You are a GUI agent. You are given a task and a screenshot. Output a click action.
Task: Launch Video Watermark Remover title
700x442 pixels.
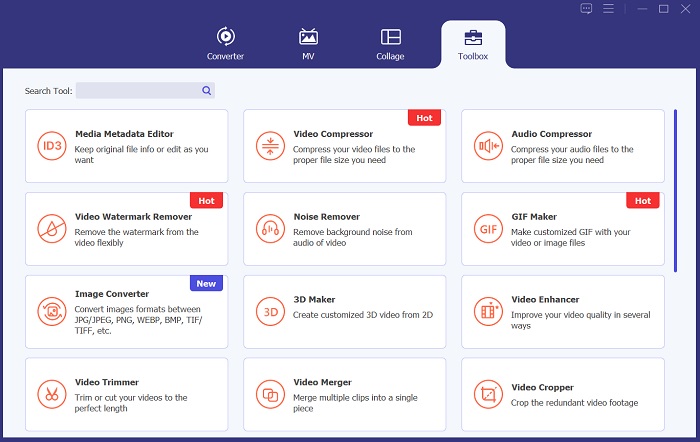pyautogui.click(x=133, y=217)
